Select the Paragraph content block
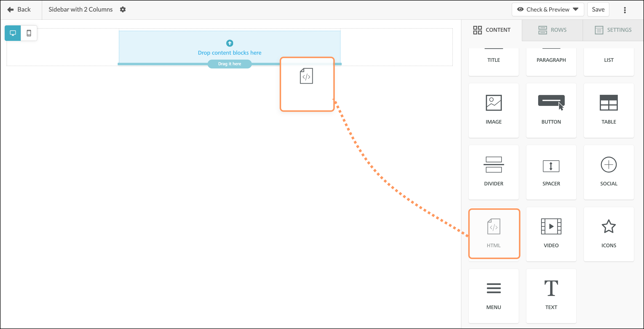Image resolution: width=644 pixels, height=329 pixels. (x=551, y=62)
